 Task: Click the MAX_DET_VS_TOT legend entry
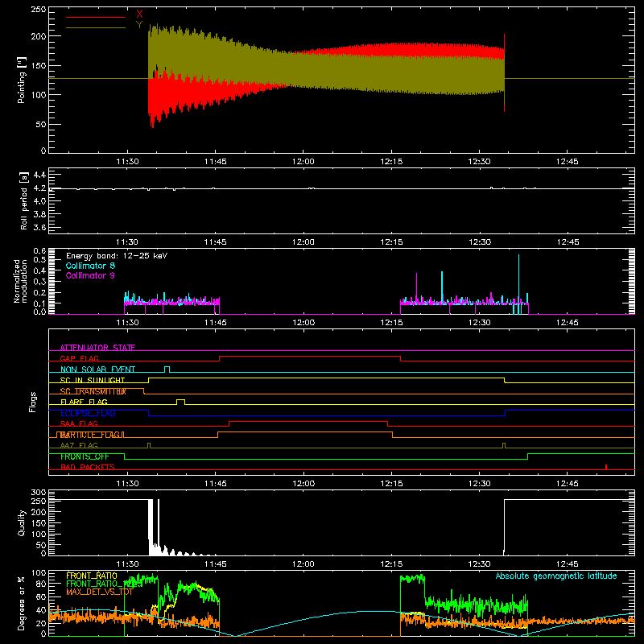[x=100, y=592]
